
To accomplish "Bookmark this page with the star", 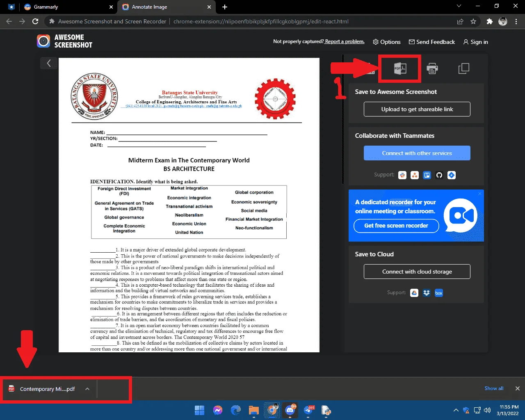I will pyautogui.click(x=473, y=21).
